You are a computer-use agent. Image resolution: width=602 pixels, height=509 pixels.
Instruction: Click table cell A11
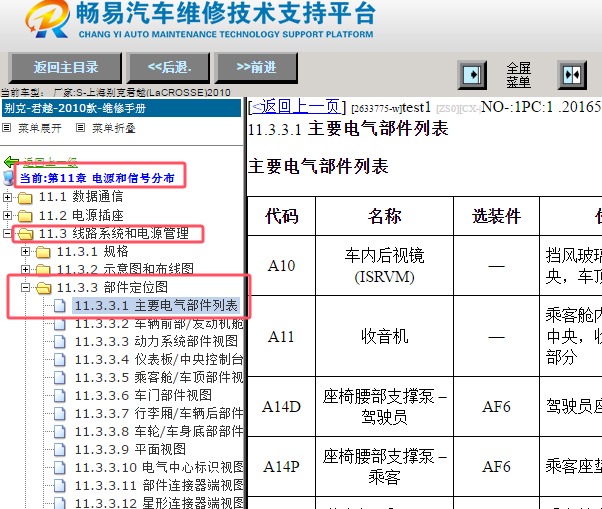pyautogui.click(x=281, y=336)
